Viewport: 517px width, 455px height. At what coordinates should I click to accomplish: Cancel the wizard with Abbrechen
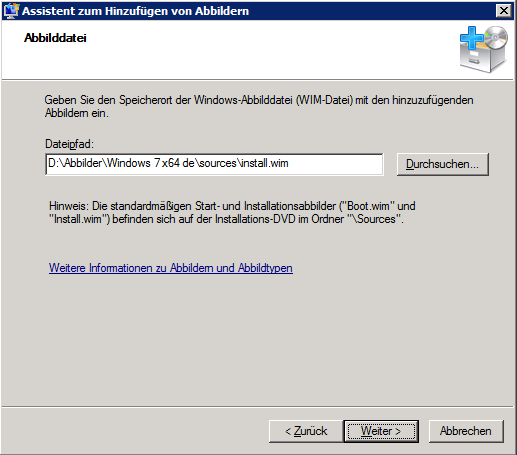pyautogui.click(x=466, y=431)
